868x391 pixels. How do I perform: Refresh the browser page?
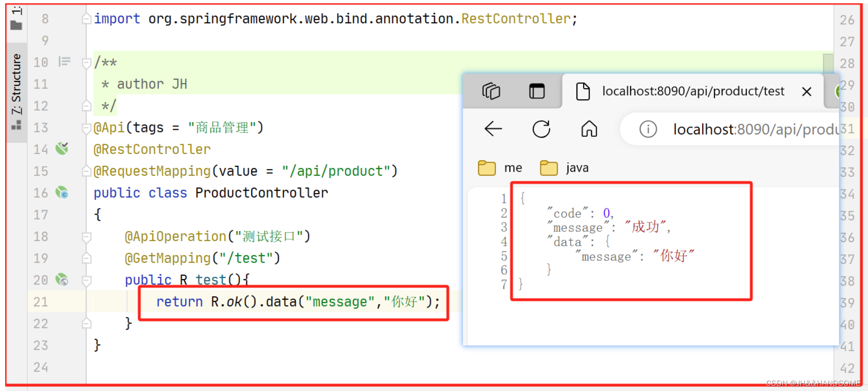point(541,129)
